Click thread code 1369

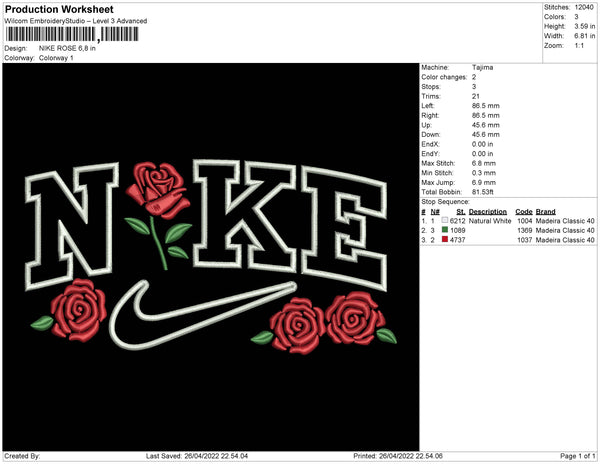click(x=525, y=230)
